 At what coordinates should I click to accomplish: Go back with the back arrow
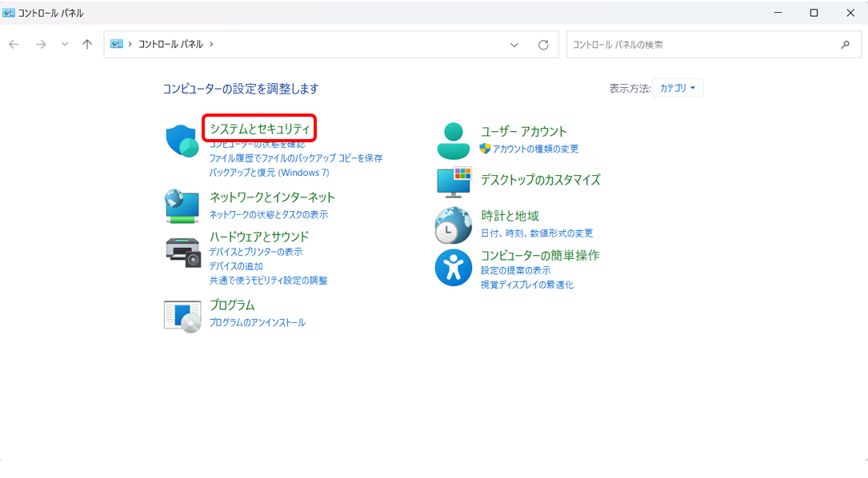click(x=14, y=44)
